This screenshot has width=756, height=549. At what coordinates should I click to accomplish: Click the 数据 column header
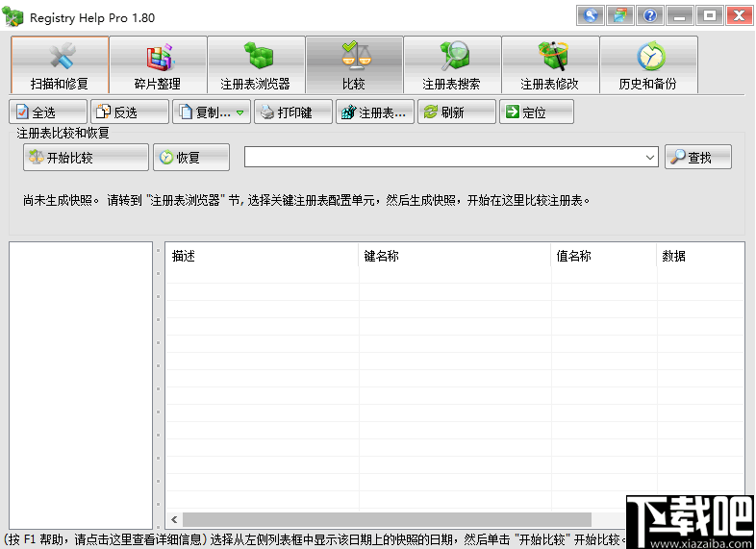click(700, 256)
